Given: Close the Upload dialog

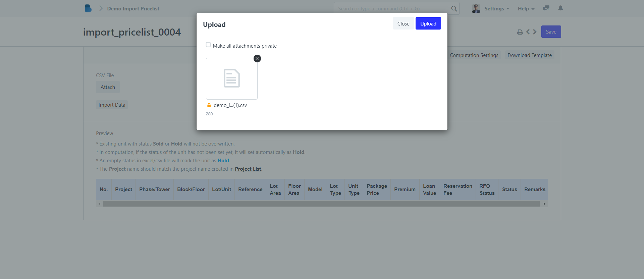Looking at the screenshot, I should 403,23.
